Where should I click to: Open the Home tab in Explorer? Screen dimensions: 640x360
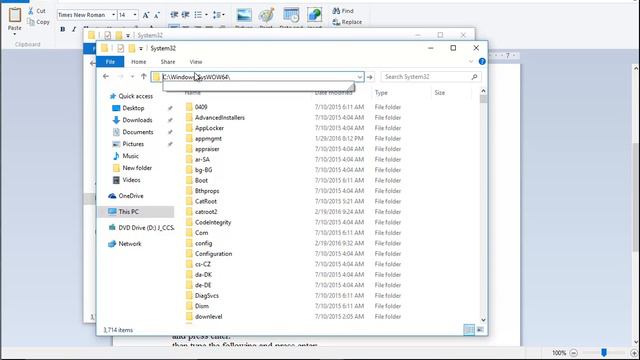click(x=138, y=62)
